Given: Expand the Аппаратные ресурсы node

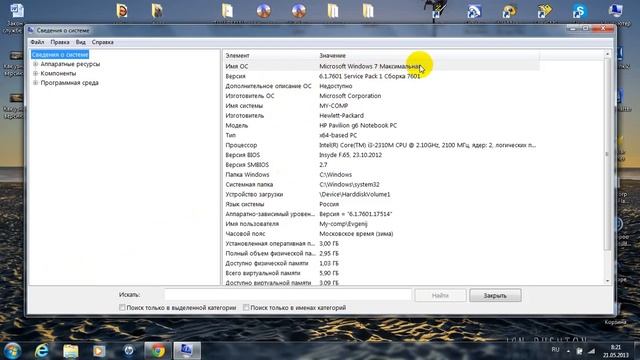Looking at the screenshot, I should click(36, 64).
